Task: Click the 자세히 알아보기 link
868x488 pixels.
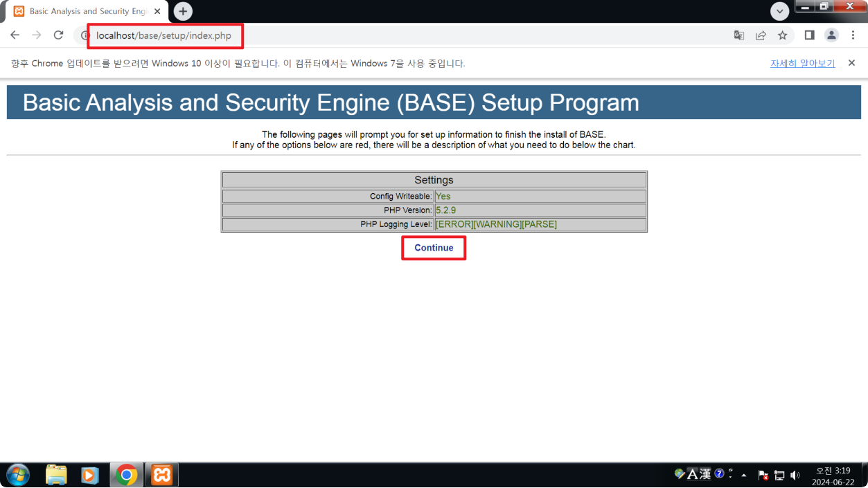Action: coord(802,63)
